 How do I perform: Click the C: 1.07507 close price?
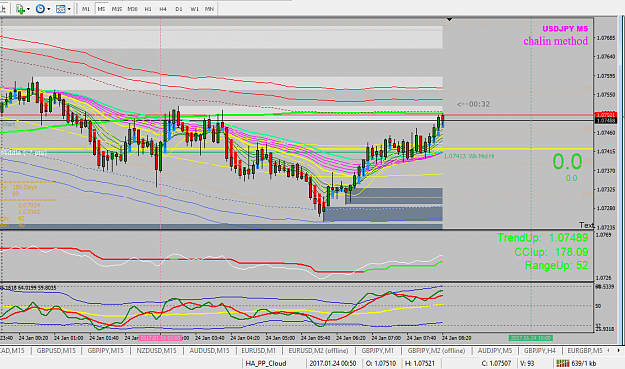pos(496,363)
